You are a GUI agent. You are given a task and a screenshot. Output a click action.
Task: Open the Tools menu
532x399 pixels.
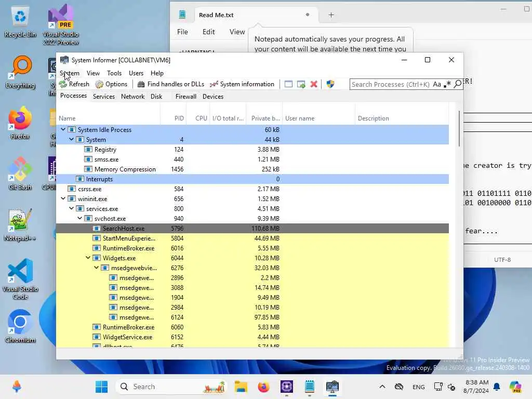(114, 73)
